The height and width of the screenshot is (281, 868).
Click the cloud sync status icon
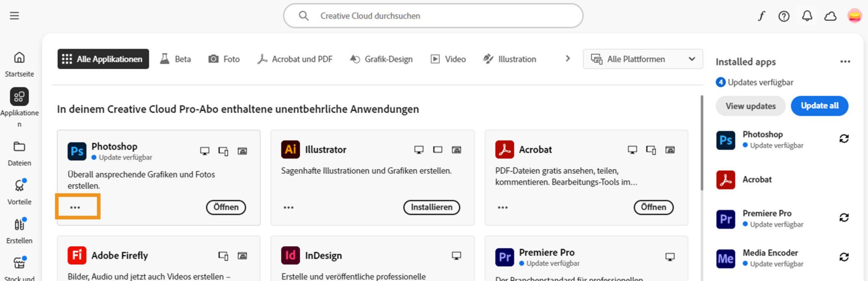coord(830,16)
